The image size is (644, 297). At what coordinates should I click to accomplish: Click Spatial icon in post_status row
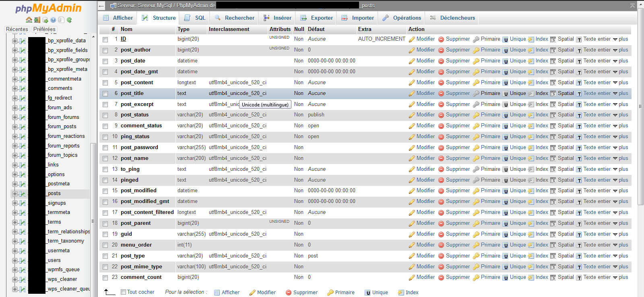(553, 115)
